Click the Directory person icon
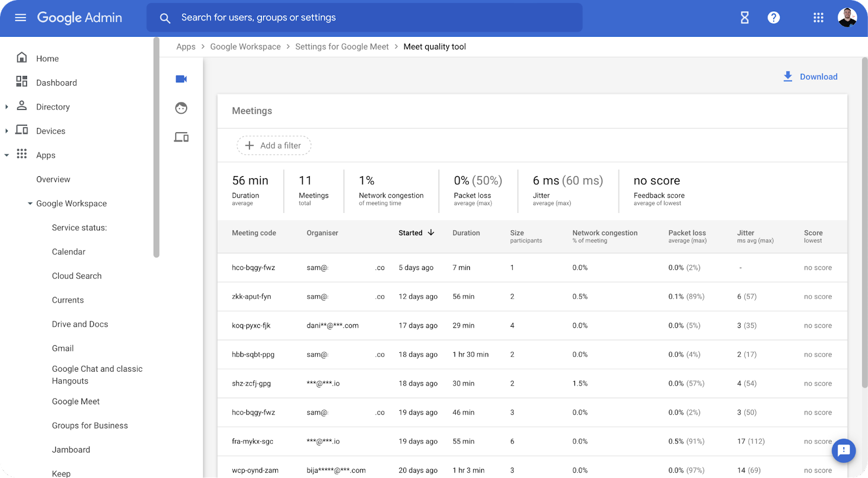This screenshot has width=868, height=478. [x=22, y=106]
